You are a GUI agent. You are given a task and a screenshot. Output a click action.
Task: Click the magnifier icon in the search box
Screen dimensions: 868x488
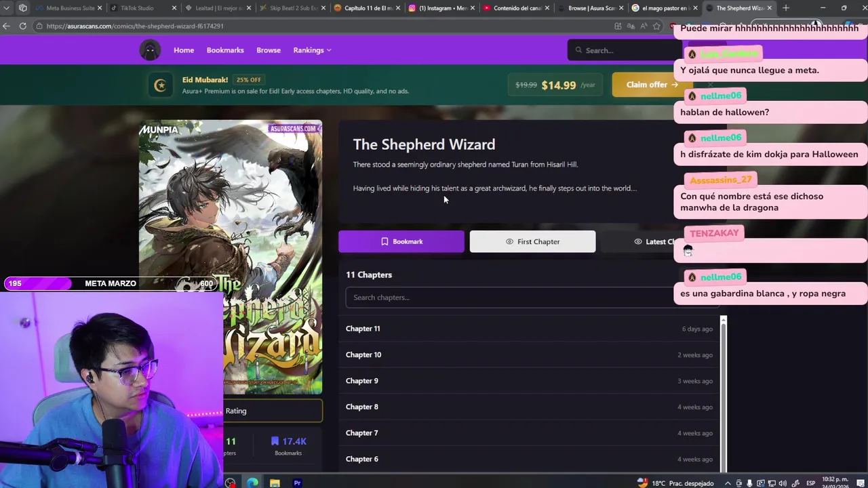578,50
